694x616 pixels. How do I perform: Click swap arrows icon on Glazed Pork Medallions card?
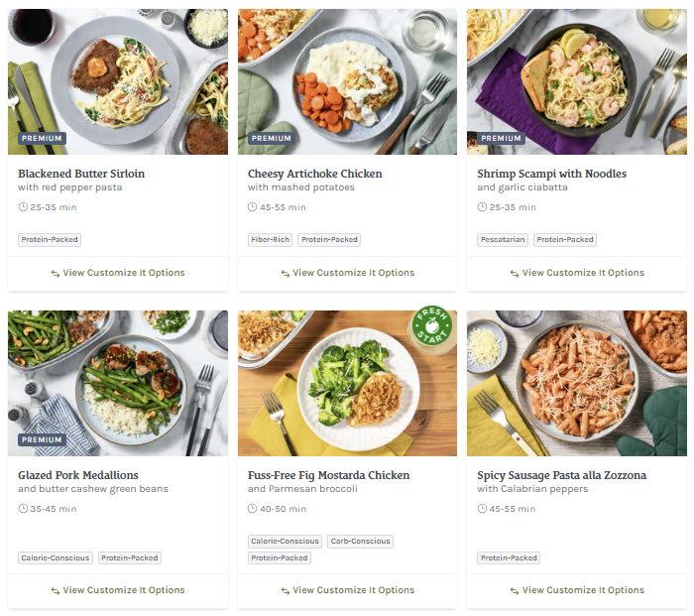coord(56,590)
